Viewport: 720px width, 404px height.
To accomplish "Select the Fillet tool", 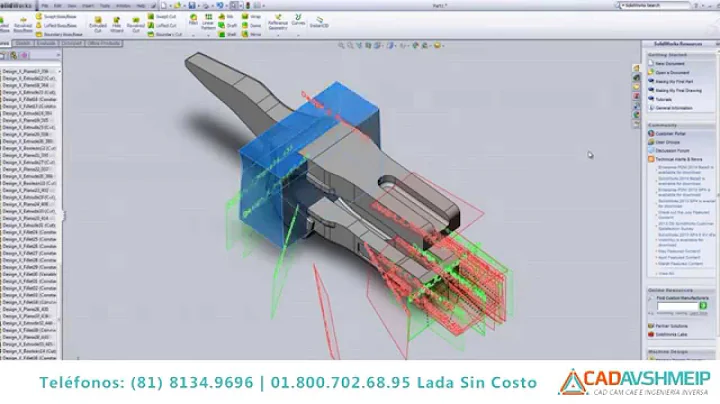I will click(x=193, y=19).
